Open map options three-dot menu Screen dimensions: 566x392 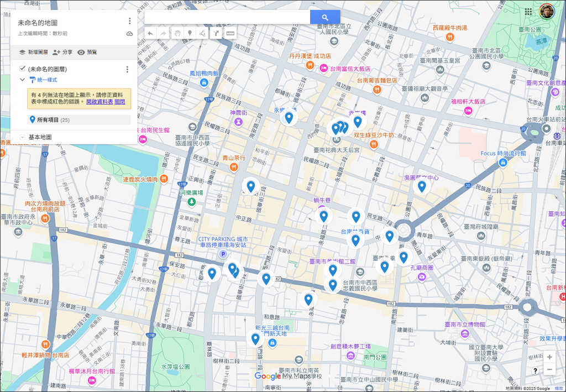coord(129,22)
